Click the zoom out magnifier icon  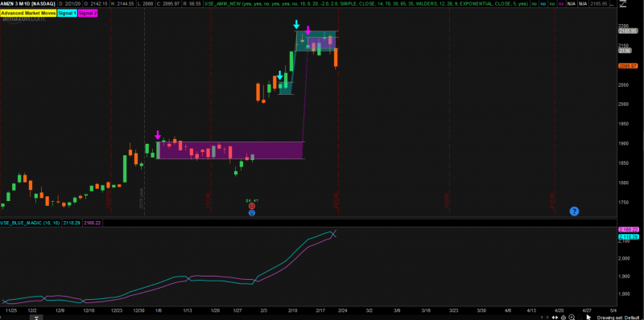[x=580, y=317]
